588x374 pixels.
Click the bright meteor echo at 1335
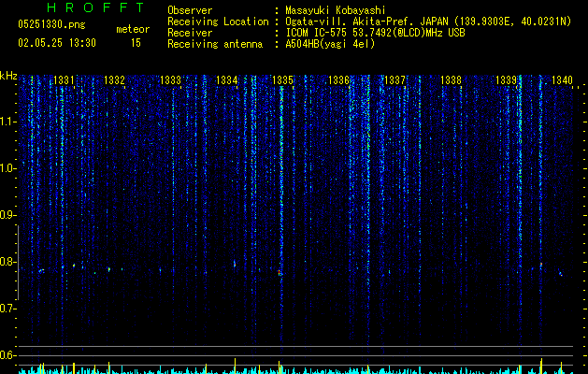[x=280, y=272]
